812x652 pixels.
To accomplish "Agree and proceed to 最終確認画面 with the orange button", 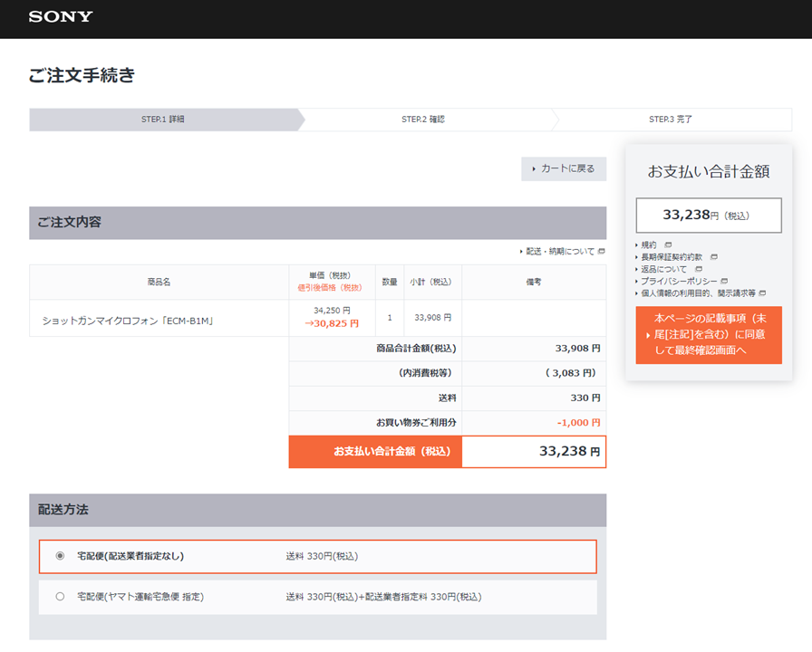I will point(709,335).
